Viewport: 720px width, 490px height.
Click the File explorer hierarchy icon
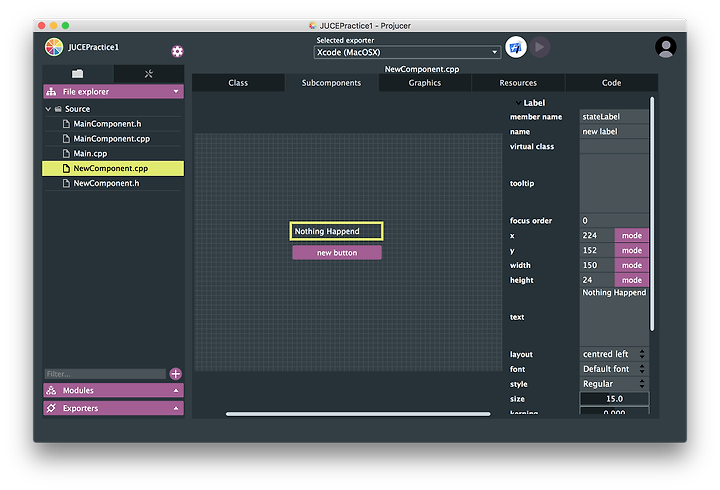coord(51,91)
